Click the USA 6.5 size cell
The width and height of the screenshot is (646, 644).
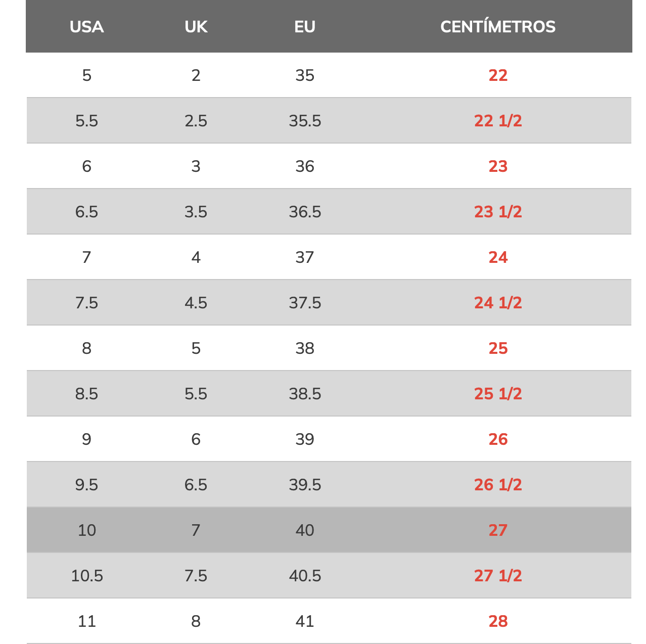point(86,212)
